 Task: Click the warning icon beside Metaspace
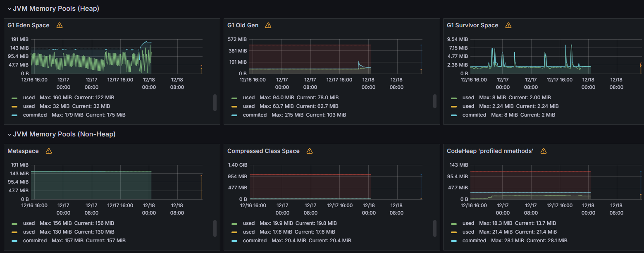[x=49, y=151]
